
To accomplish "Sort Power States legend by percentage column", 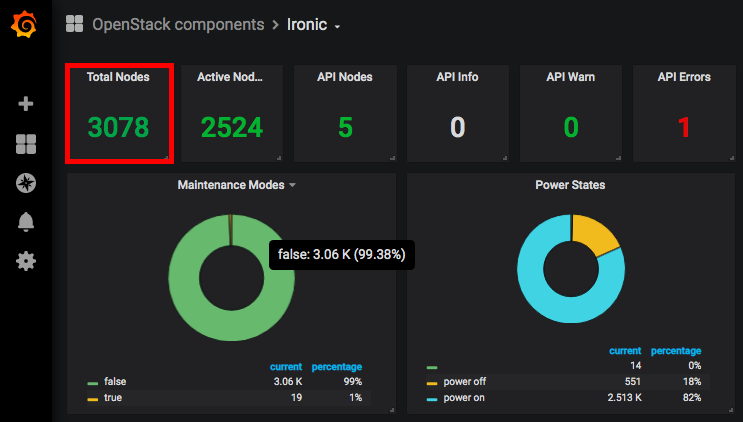I will click(x=676, y=350).
